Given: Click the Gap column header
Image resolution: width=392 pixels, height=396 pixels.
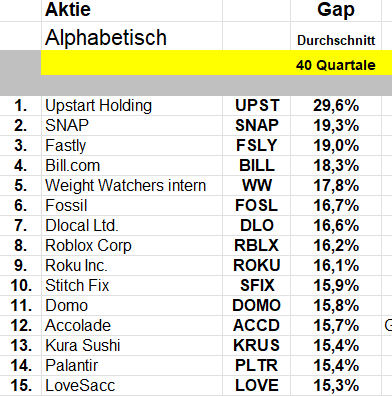Looking at the screenshot, I should pos(336,10).
